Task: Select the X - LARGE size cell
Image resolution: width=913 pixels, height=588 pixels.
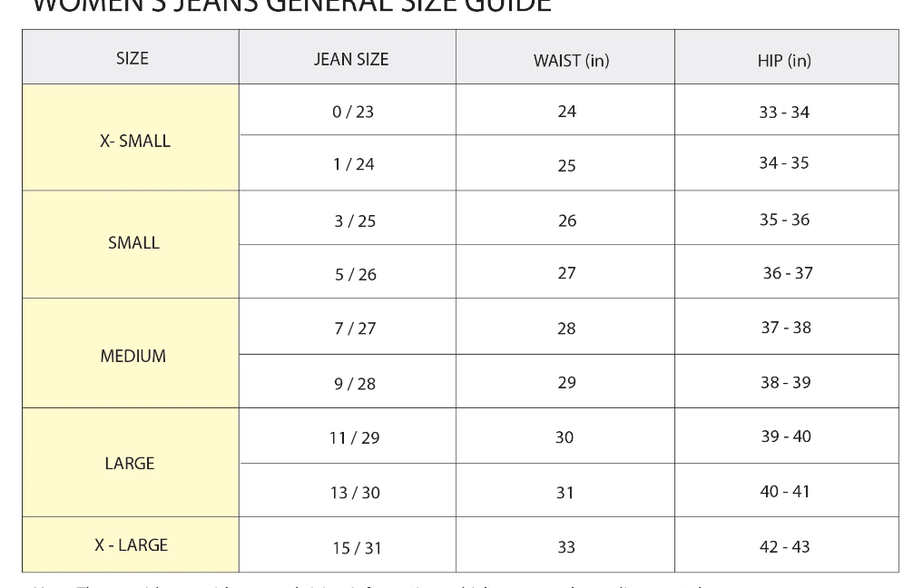Action: [131, 545]
